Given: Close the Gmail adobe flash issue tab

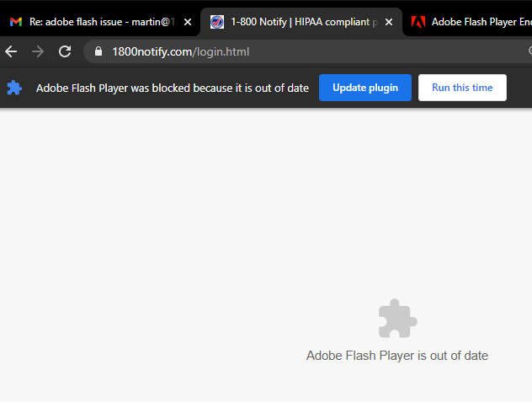Looking at the screenshot, I should 188,22.
